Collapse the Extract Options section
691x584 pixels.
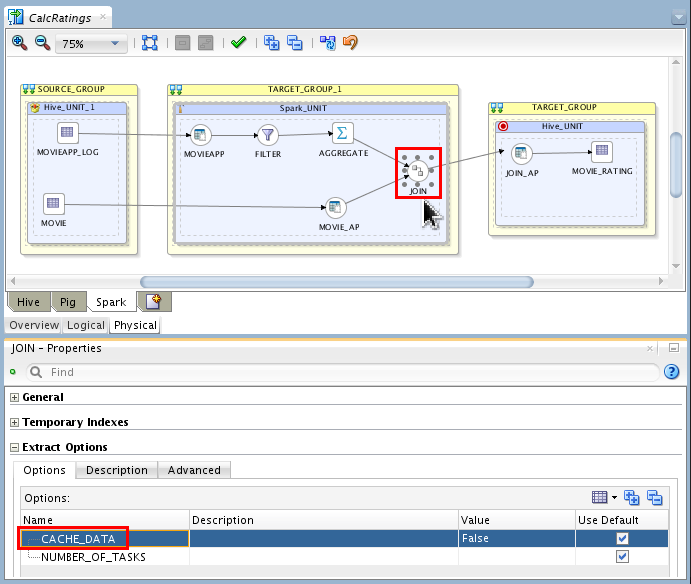[x=14, y=447]
